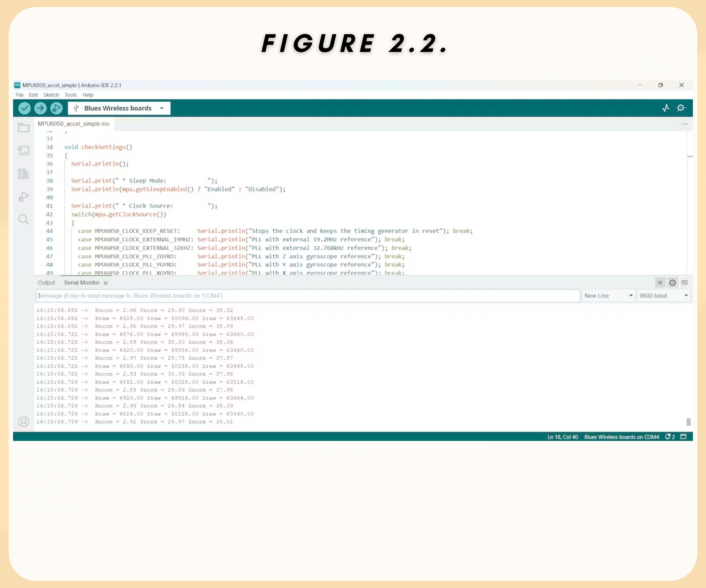
Task: Click the "Clock Source:" print line
Action: coord(144,206)
